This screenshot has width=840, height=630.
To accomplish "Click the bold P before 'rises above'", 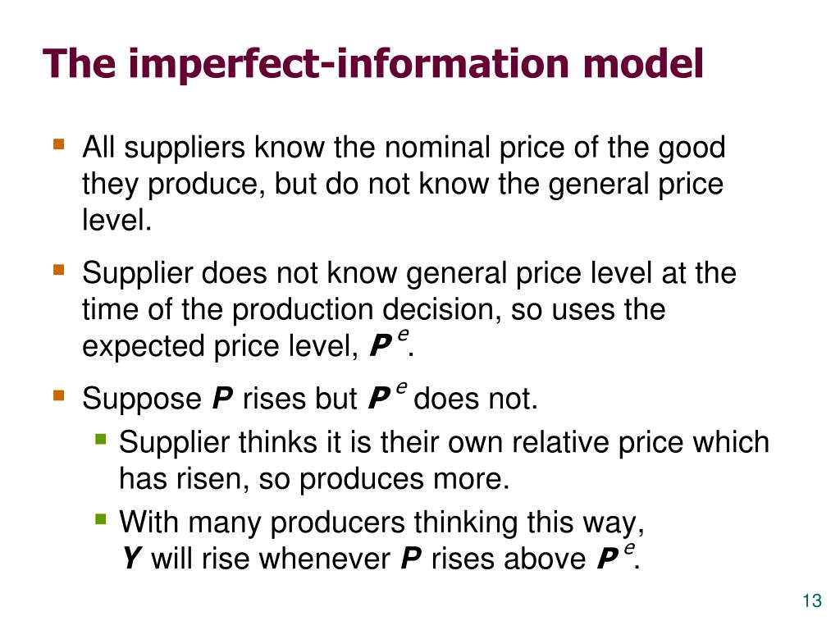I will point(411,558).
